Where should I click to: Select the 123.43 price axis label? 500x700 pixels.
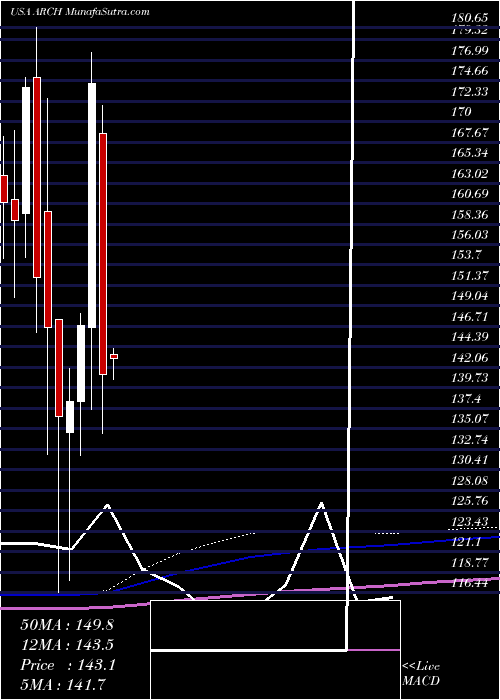[470, 522]
